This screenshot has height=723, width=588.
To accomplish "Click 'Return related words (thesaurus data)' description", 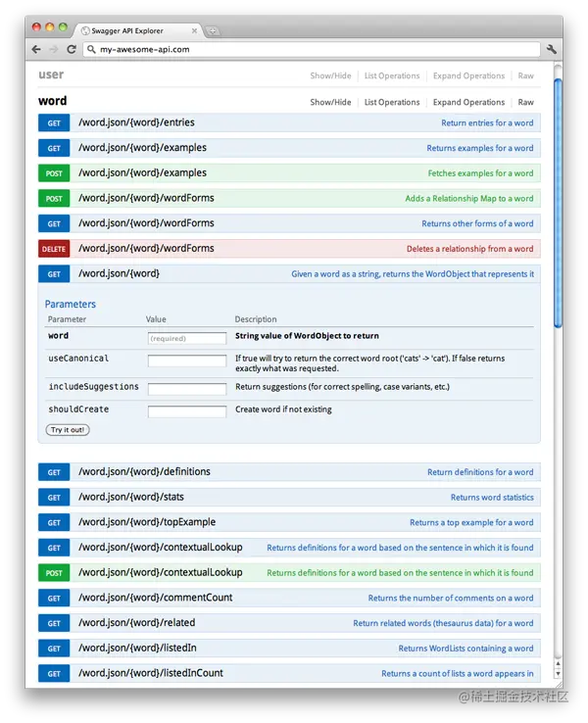I will 443,623.
